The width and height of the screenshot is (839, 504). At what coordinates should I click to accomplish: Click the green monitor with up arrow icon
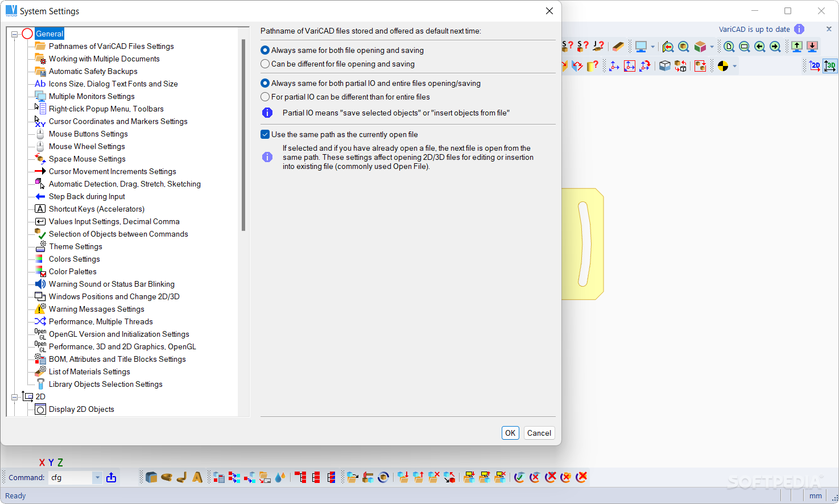[x=797, y=47]
